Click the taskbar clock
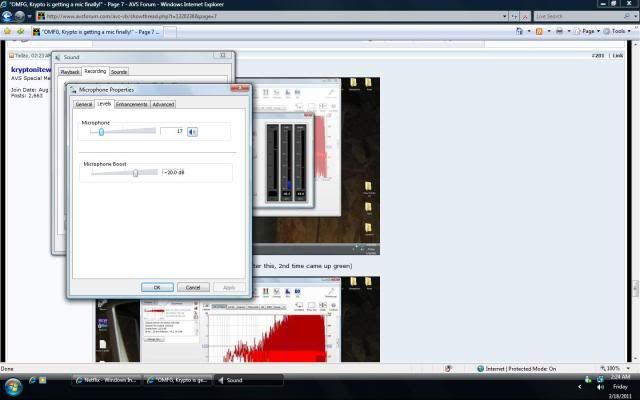The image size is (640, 400). [x=620, y=386]
